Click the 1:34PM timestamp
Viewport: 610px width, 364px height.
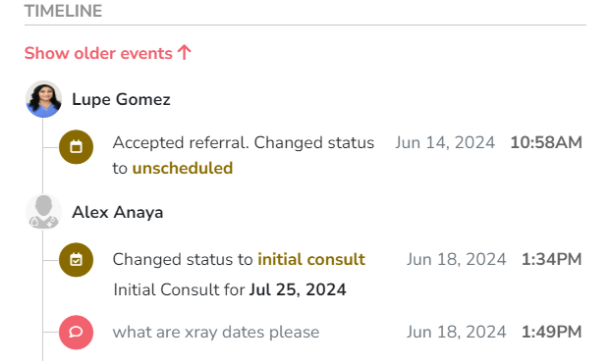[552, 259]
